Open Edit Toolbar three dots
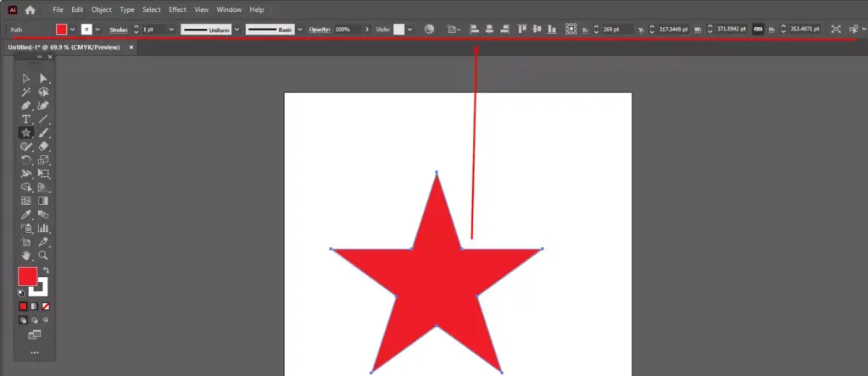The width and height of the screenshot is (868, 376). click(x=34, y=353)
